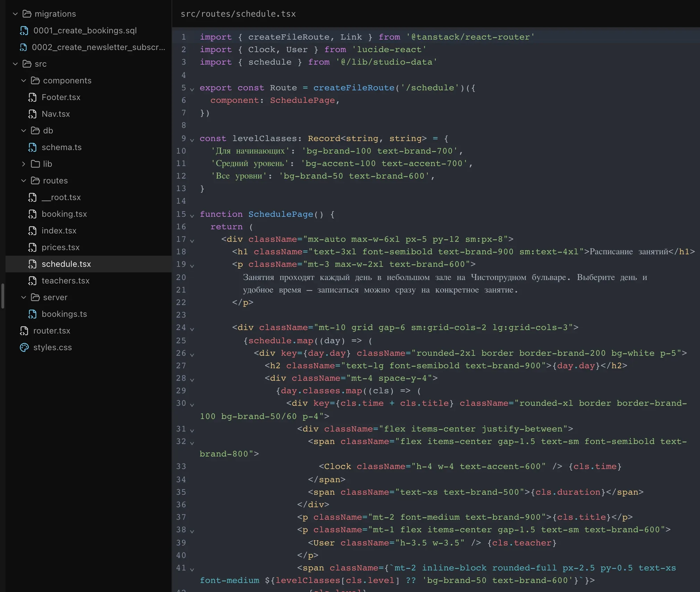The width and height of the screenshot is (700, 592).
Task: Click the Nav.tsx file icon
Action: tap(32, 114)
